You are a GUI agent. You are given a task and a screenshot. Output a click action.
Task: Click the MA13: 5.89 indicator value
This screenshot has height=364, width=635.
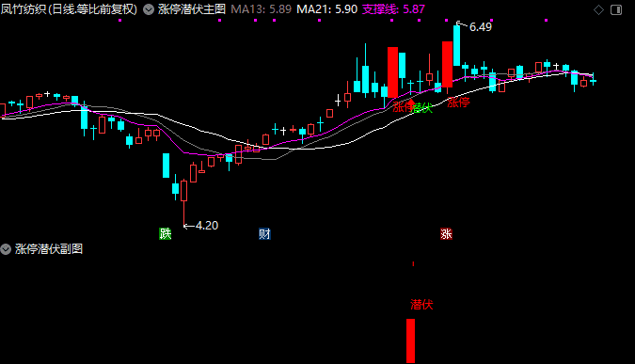262,9
